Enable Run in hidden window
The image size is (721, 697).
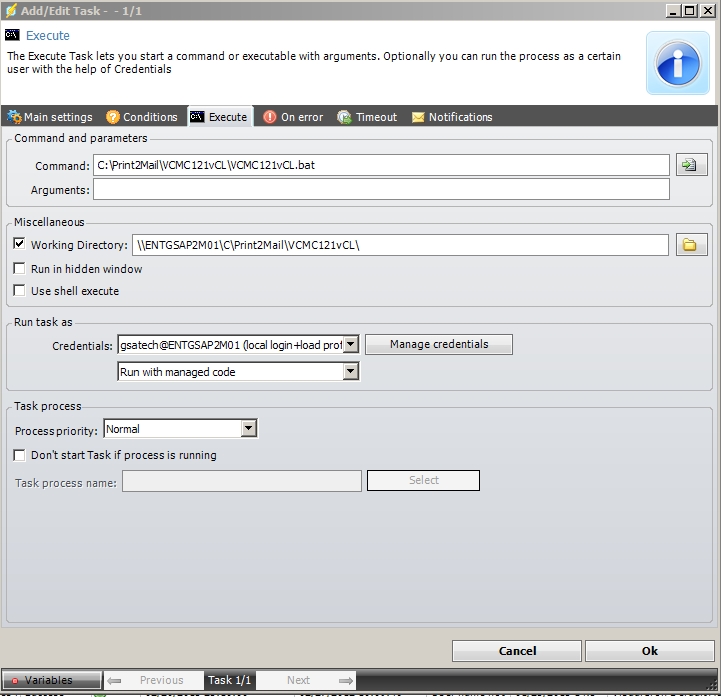[x=20, y=269]
